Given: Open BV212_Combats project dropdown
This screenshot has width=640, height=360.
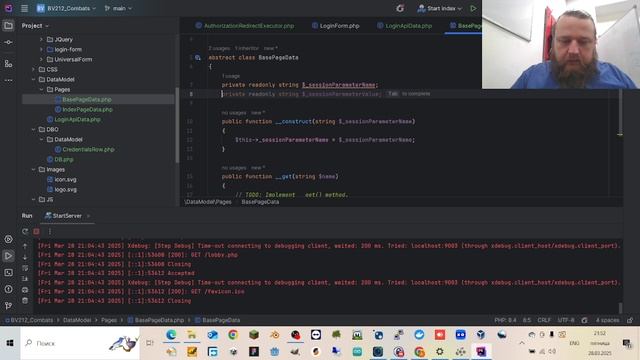Looking at the screenshot, I should click(67, 8).
